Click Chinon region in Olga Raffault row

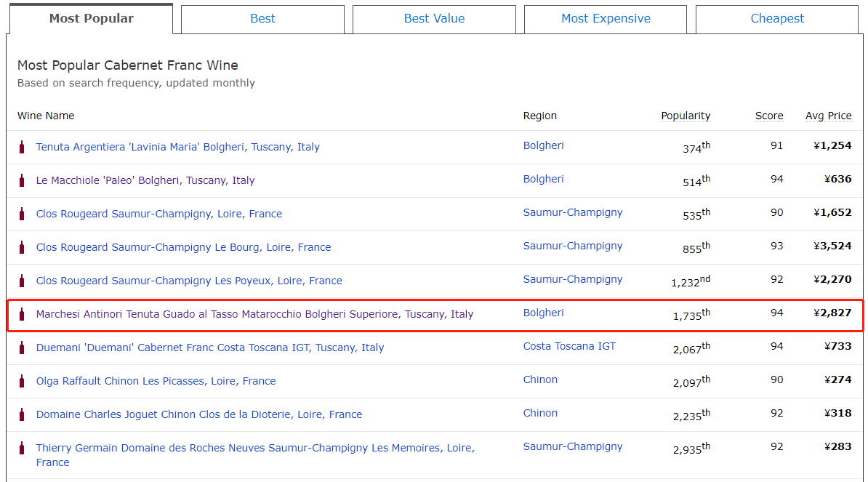coord(540,379)
